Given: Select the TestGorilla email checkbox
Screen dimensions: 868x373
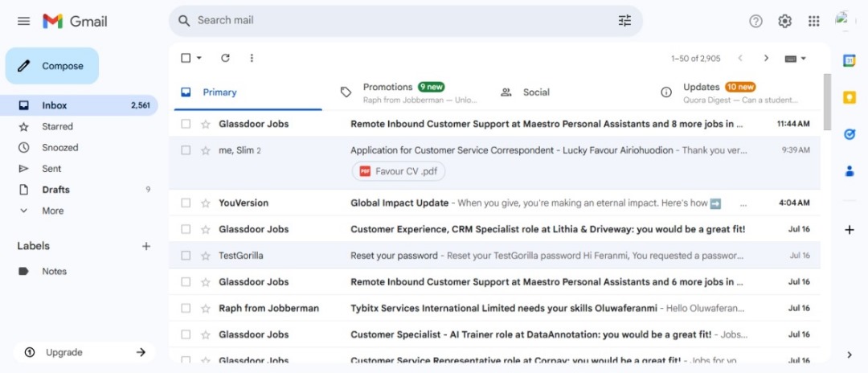Looking at the screenshot, I should (x=186, y=256).
